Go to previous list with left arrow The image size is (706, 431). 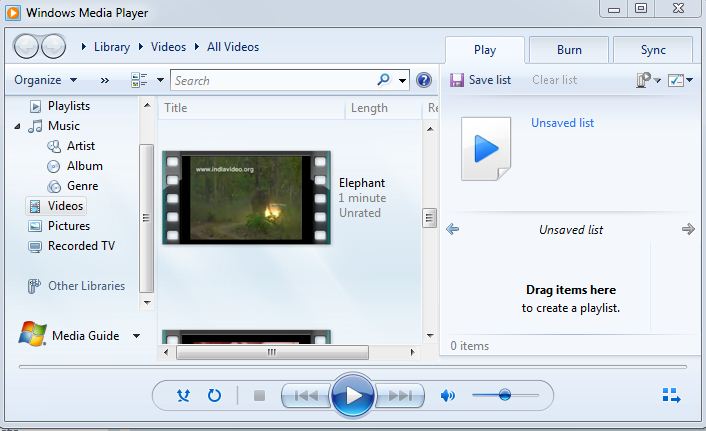point(453,229)
